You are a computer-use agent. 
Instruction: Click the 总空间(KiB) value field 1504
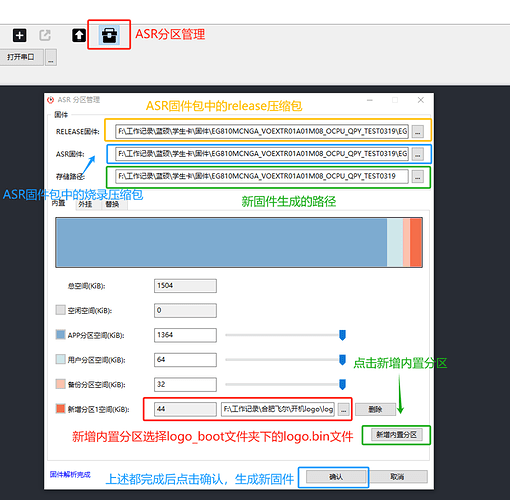click(185, 286)
